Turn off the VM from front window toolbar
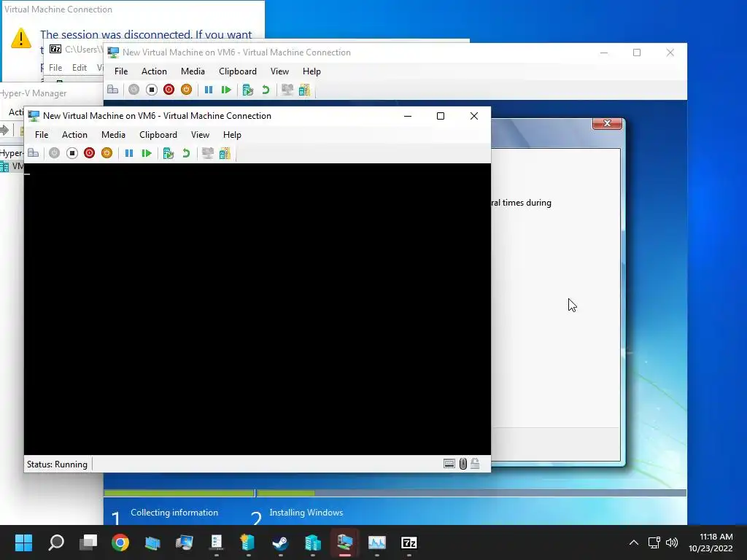Screen dimensions: 747x560 (x=72, y=153)
